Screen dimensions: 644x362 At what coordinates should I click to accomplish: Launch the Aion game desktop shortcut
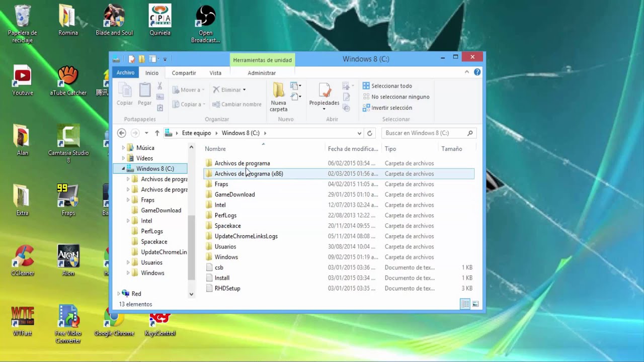(68, 260)
